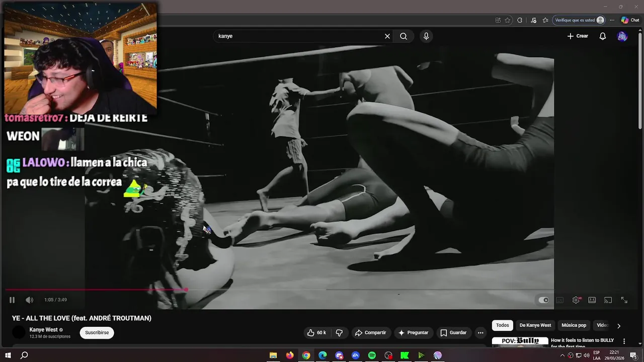The image size is (644, 362).
Task: Click the page vertical scrollbar
Action: coord(640,80)
